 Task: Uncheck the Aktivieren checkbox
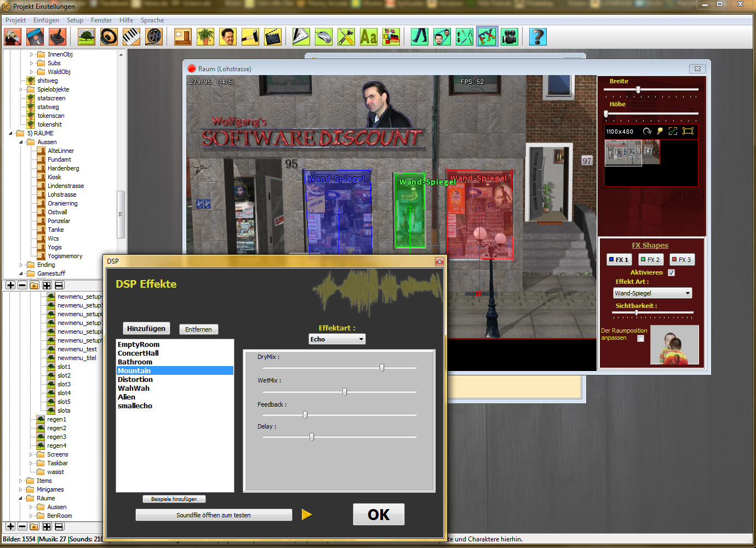pyautogui.click(x=671, y=272)
